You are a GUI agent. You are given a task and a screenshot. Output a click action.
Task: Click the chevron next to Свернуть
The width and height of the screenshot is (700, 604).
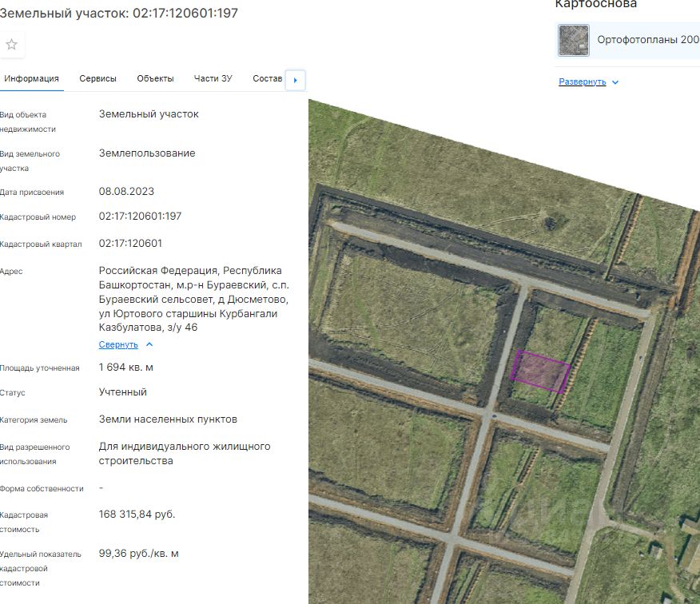point(149,344)
